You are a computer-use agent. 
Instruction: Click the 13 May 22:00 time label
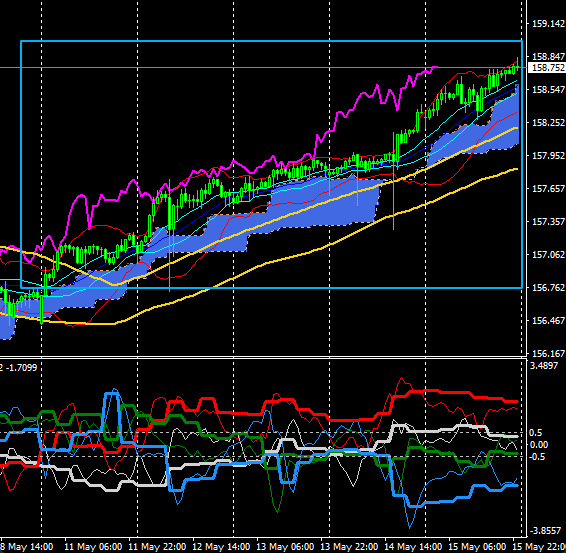349,547
